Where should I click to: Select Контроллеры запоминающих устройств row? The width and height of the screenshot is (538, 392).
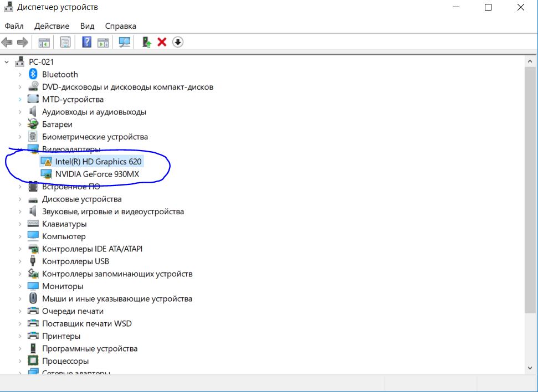point(117,274)
